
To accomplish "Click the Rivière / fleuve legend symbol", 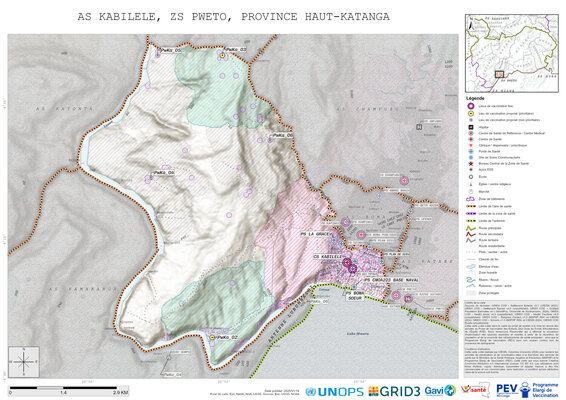I will (x=471, y=280).
